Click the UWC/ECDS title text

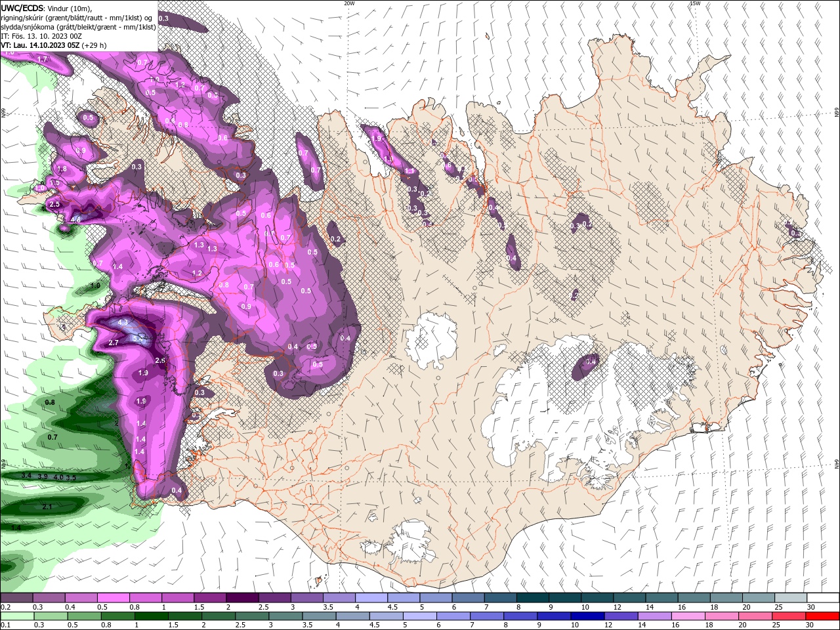(x=22, y=8)
